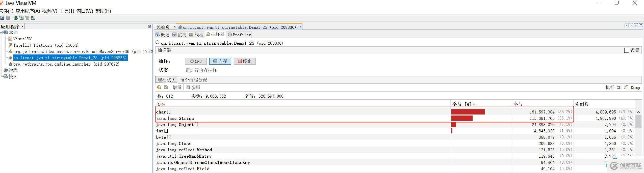Click the 快照 snapshots icon

tap(6, 76)
